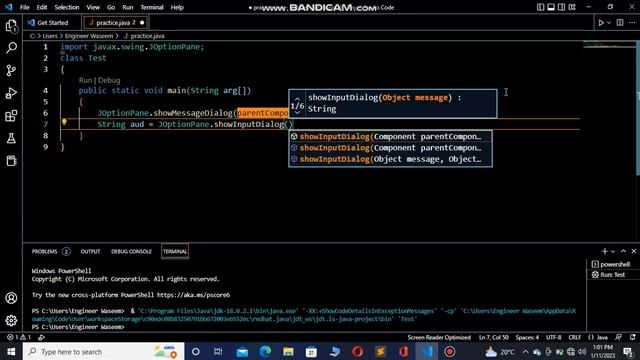640x360 pixels.
Task: Open the TERMINAL panel tab
Action: pyautogui.click(x=175, y=251)
